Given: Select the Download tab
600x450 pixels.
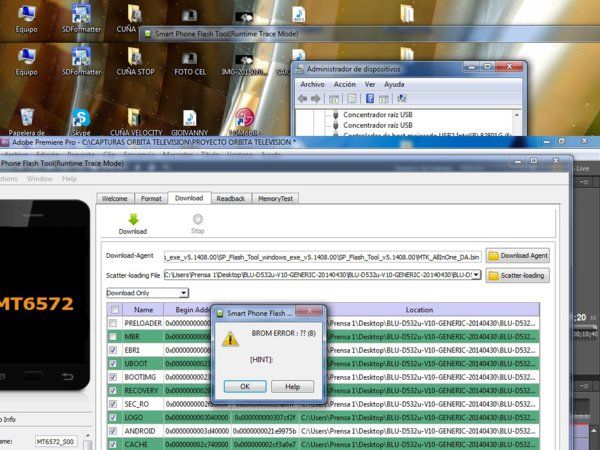Looking at the screenshot, I should point(189,198).
